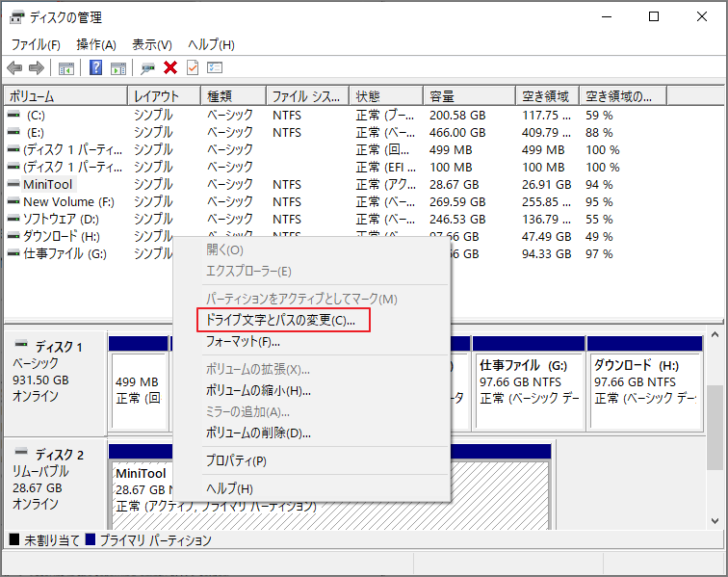Click the disk pane vertical scrollbar thumb

tap(715, 428)
